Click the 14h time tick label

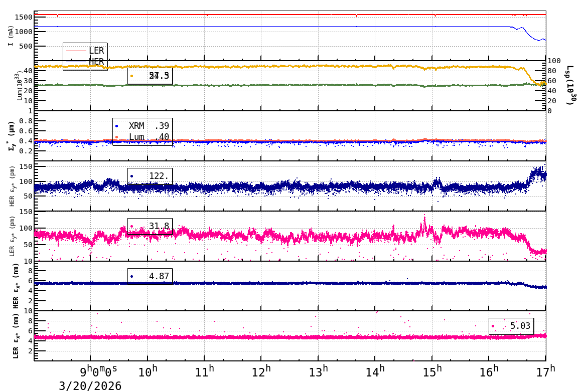[x=375, y=371]
